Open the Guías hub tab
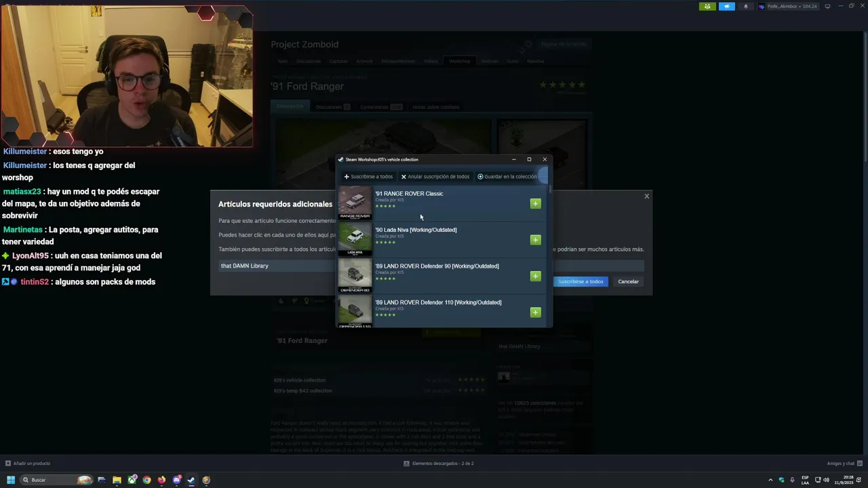Screen dimensions: 868x488 tap(513, 61)
